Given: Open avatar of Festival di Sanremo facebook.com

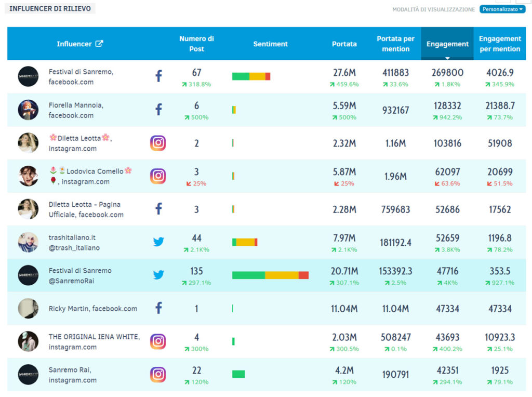Looking at the screenshot, I should click(x=28, y=76).
